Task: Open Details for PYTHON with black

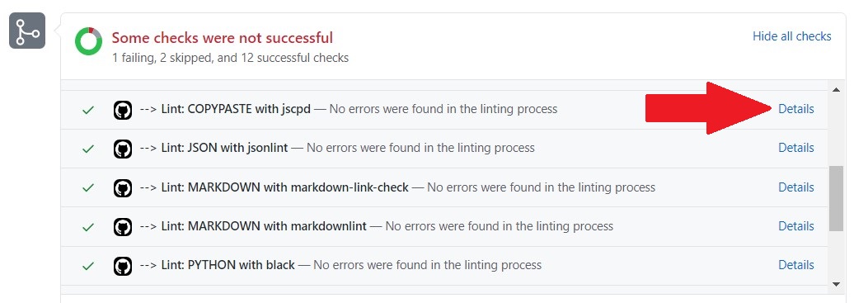Action: [x=796, y=265]
